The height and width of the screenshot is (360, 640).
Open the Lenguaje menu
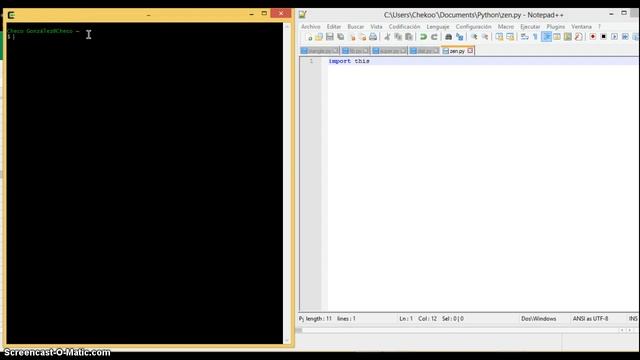tap(438, 27)
